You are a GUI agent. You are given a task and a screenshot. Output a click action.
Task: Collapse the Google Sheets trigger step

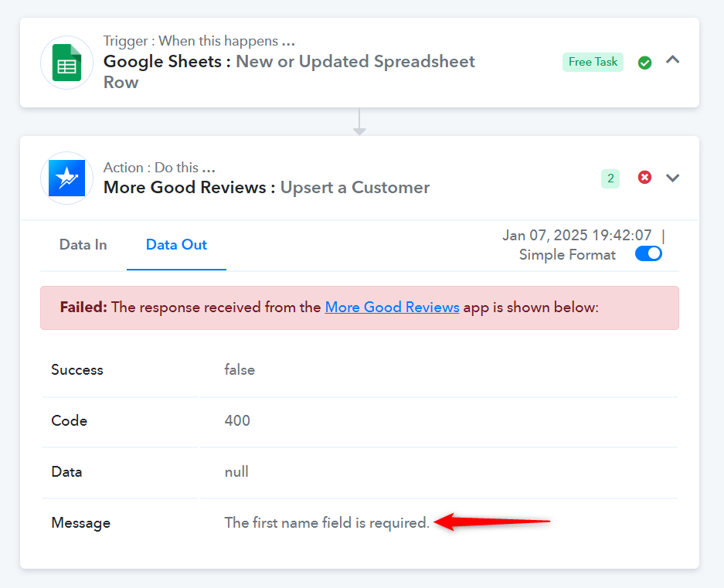click(x=673, y=59)
